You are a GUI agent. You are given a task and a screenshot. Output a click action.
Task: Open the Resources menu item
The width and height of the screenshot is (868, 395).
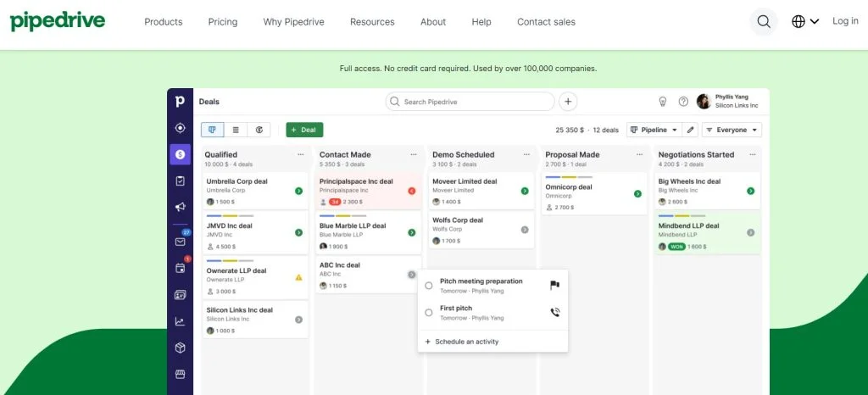pyautogui.click(x=372, y=22)
